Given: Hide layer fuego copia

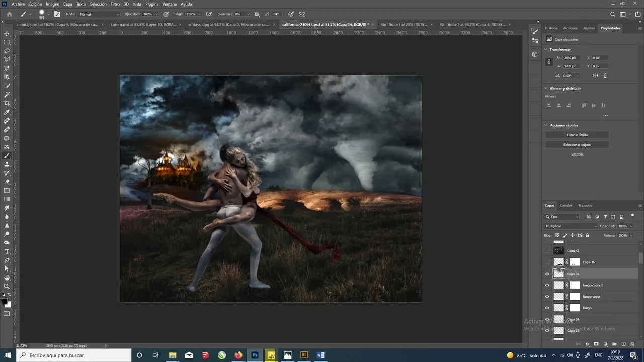Looking at the screenshot, I should 547,296.
